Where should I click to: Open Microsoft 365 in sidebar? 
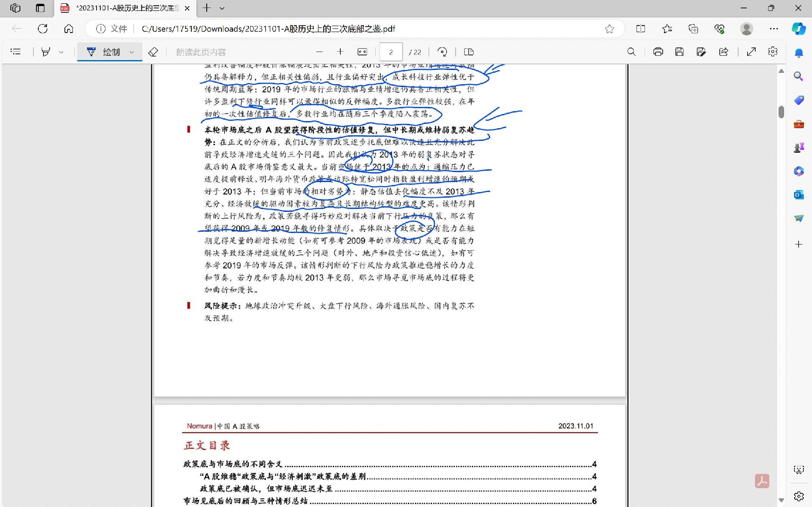(799, 171)
